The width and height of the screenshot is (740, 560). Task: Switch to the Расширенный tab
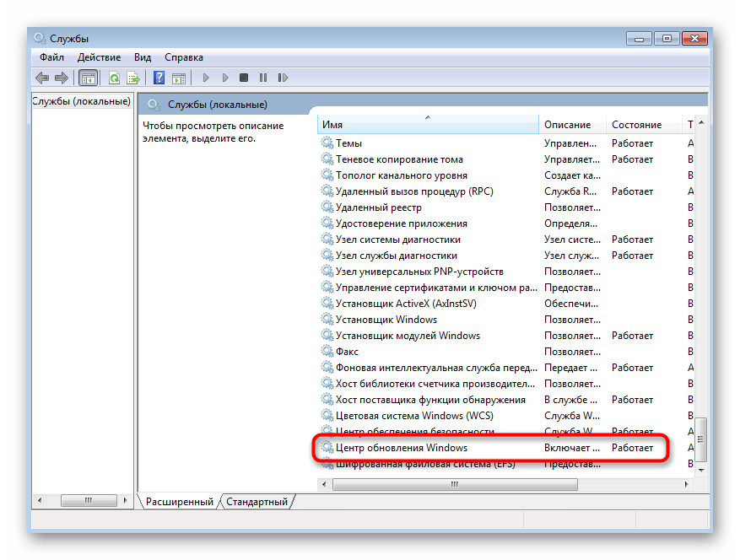180,502
